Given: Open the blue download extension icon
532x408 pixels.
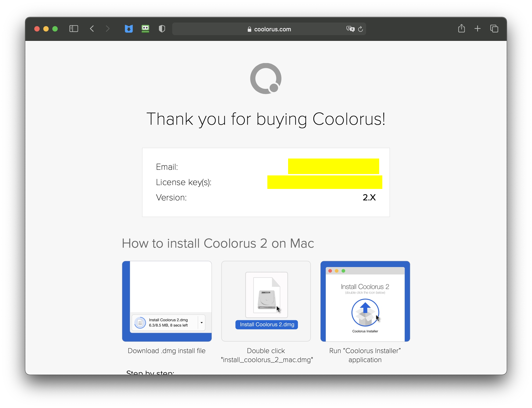Looking at the screenshot, I should (129, 29).
